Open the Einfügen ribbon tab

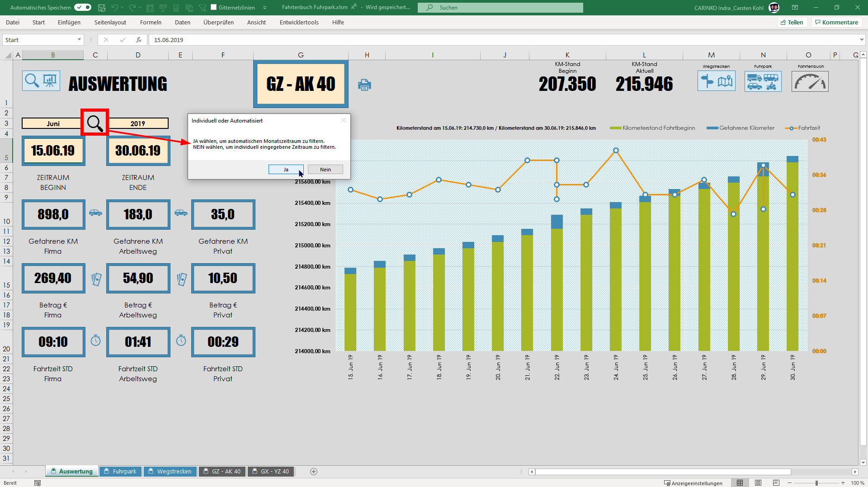tap(69, 22)
